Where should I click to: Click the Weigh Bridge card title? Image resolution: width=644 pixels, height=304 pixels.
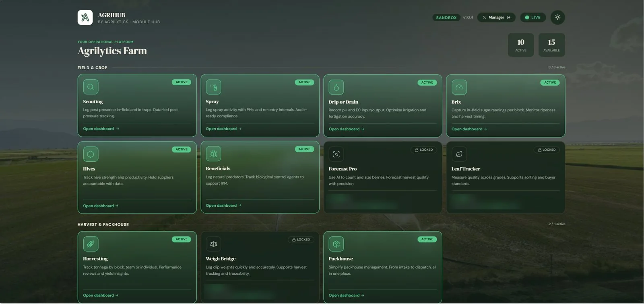pyautogui.click(x=221, y=259)
